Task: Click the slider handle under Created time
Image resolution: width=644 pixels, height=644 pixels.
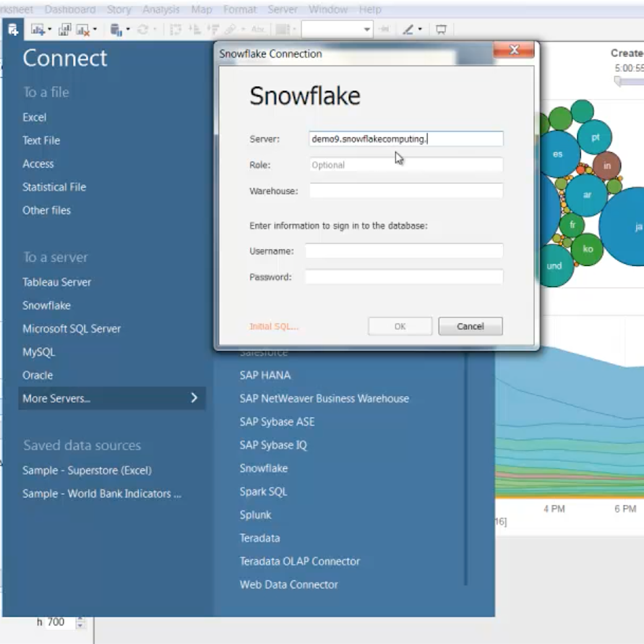Action: point(617,81)
